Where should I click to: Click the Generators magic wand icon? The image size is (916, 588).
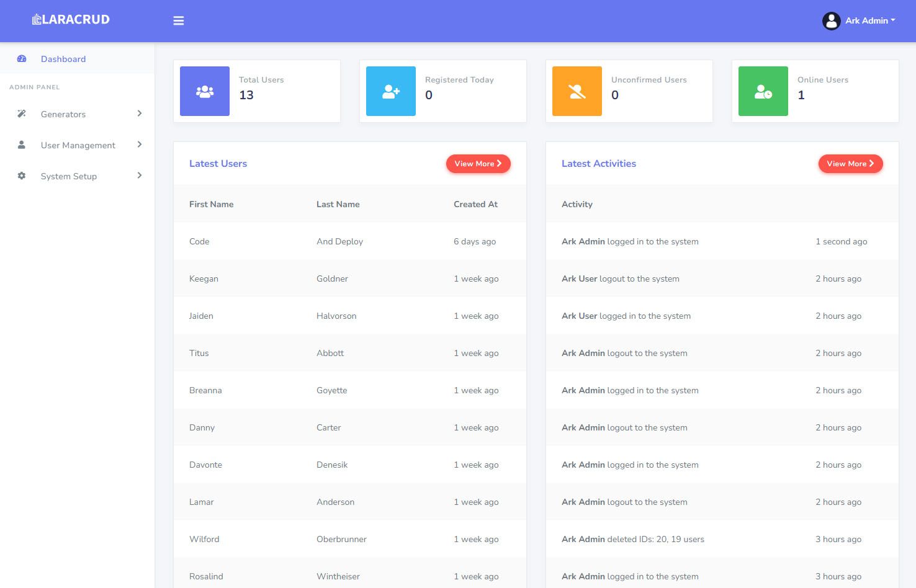click(x=22, y=114)
